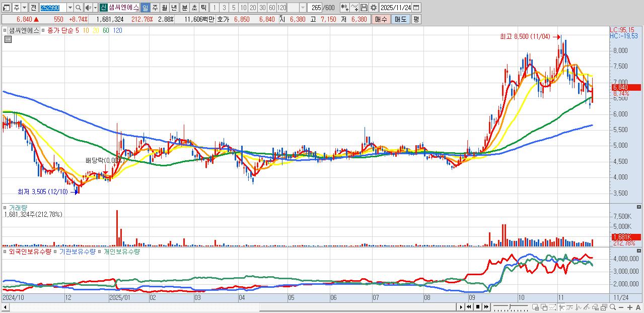Select the 년 yearly period toggle
Image resolution: width=644 pixels, height=313 pixels.
174,8
